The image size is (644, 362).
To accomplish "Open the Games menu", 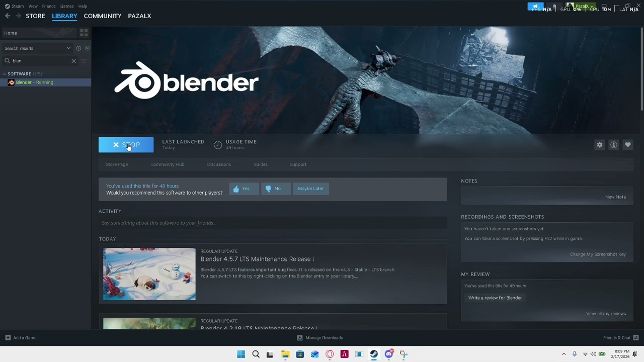I will click(x=67, y=6).
